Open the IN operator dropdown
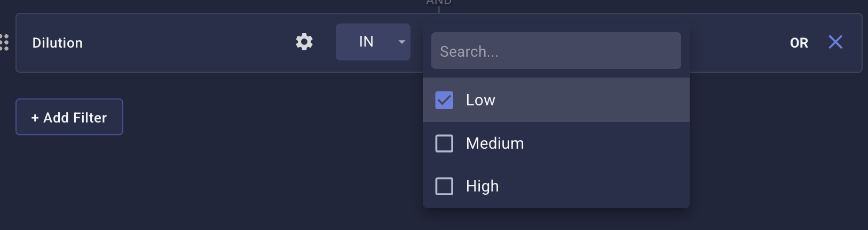 point(373,42)
